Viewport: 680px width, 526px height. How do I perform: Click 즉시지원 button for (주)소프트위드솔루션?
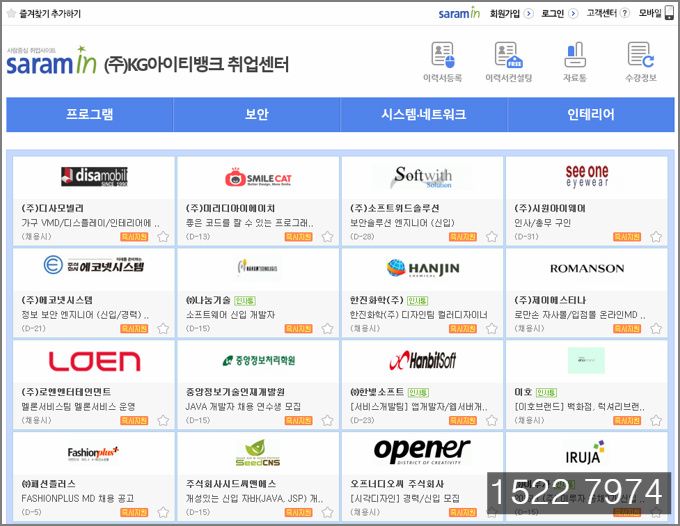[463, 237]
